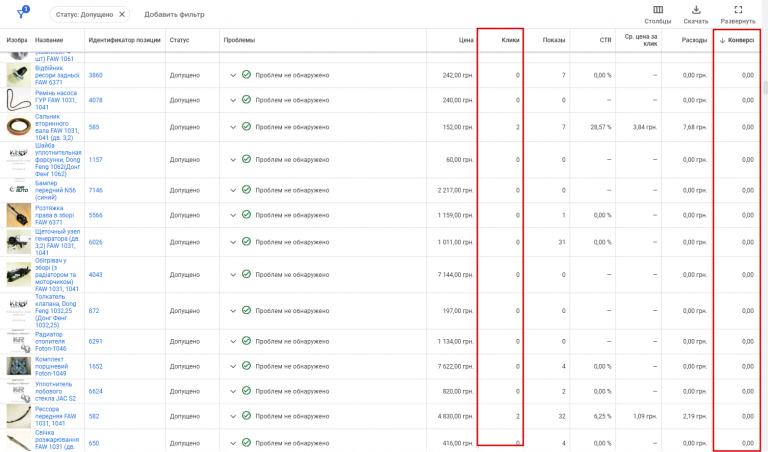The width and height of the screenshot is (768, 452).
Task: Expand problems chevron for item 7146
Action: click(x=233, y=190)
